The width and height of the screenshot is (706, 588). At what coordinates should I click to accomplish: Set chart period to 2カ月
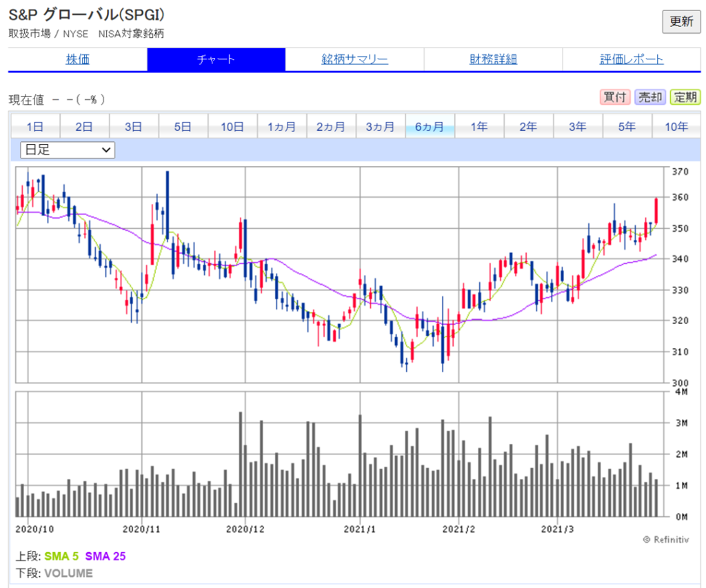[331, 127]
